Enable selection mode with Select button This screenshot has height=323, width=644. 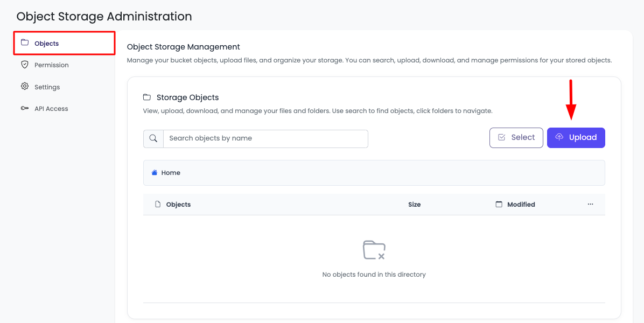516,138
